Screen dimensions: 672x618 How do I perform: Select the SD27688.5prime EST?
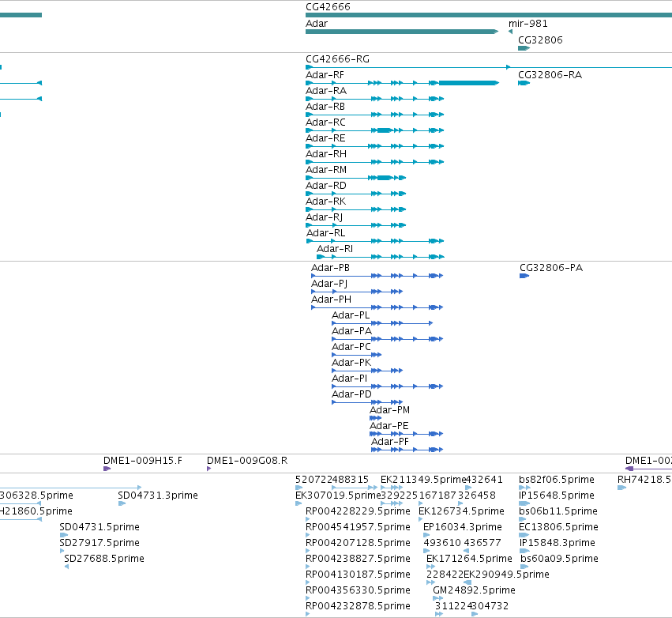[67, 567]
